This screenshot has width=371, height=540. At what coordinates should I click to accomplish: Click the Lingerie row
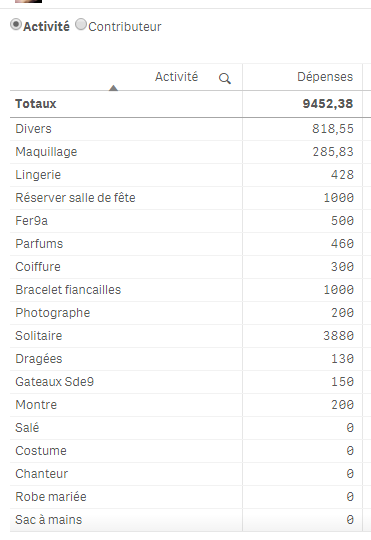point(186,175)
